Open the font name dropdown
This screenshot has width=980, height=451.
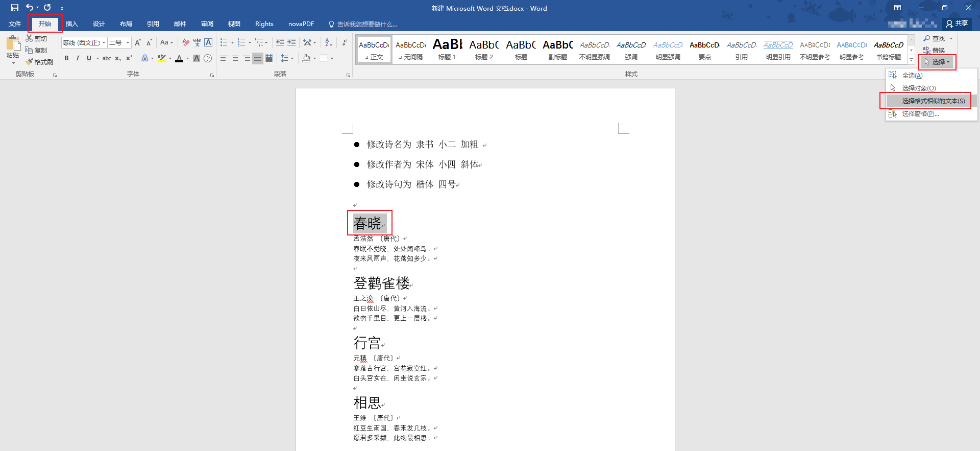[104, 42]
